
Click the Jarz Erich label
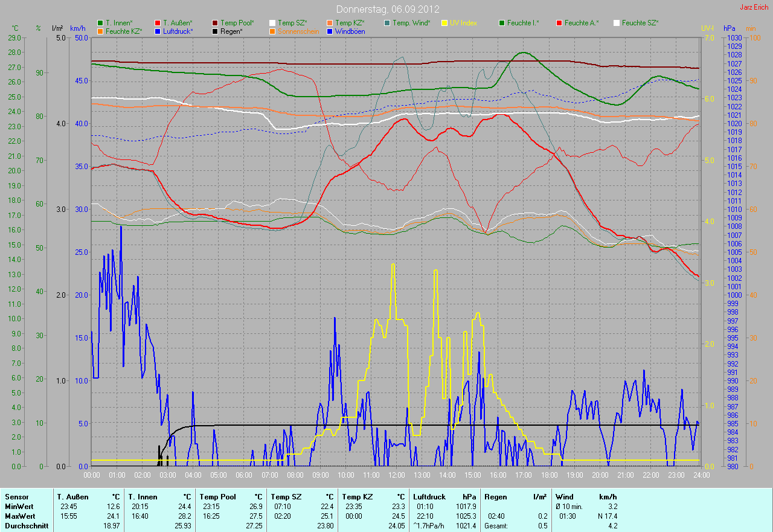(x=754, y=7)
